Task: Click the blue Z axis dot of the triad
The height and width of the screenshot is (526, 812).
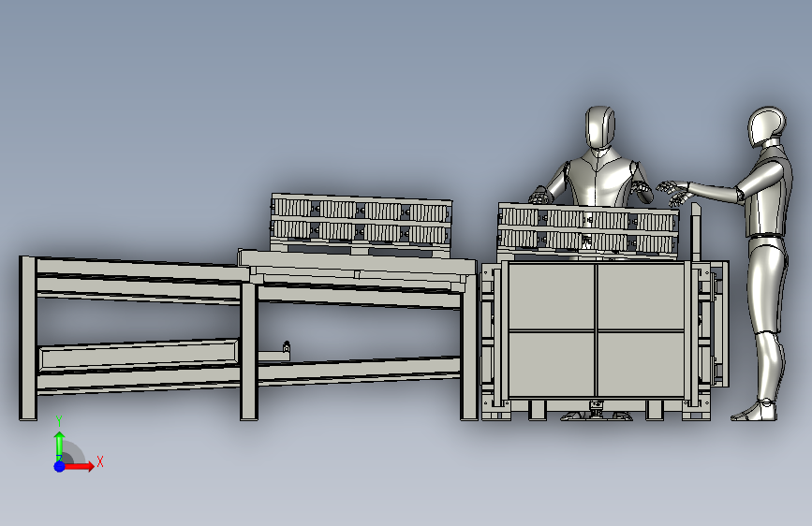Action: tap(60, 466)
